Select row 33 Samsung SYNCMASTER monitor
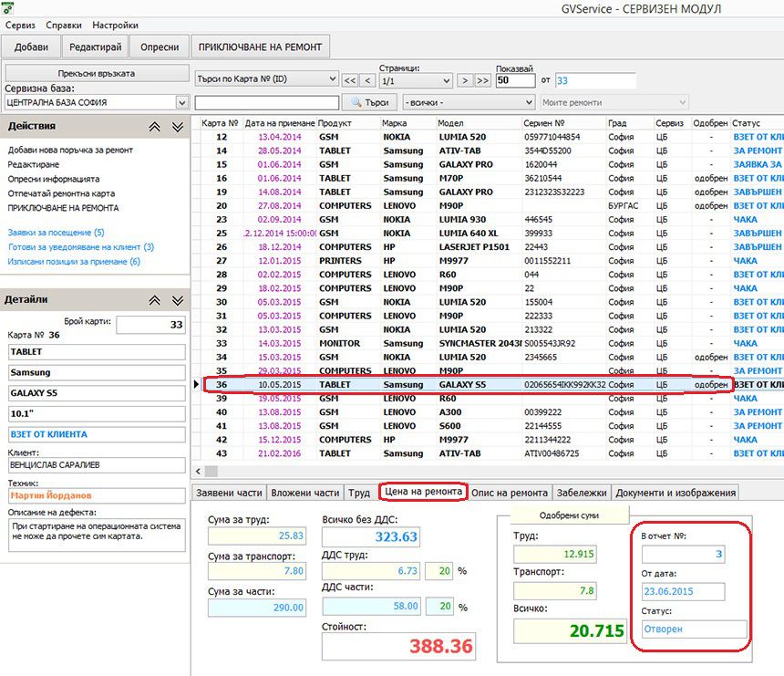784x676 pixels. [492, 343]
